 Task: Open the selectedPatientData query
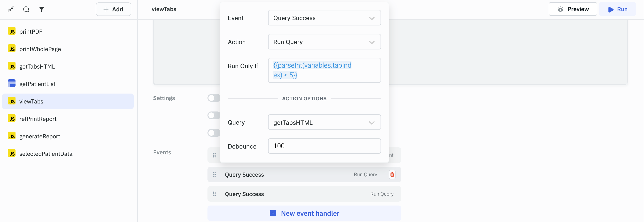click(46, 154)
